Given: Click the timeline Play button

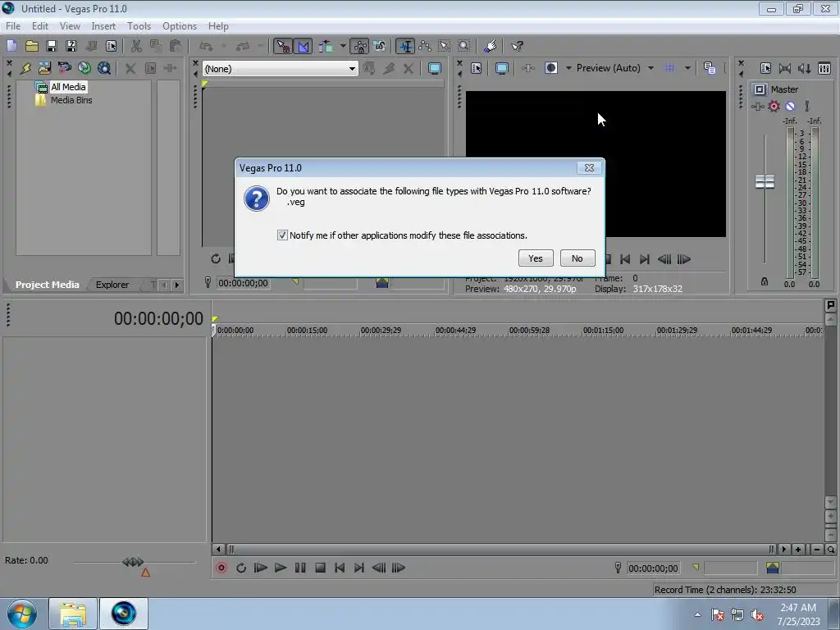Looking at the screenshot, I should pos(281,568).
